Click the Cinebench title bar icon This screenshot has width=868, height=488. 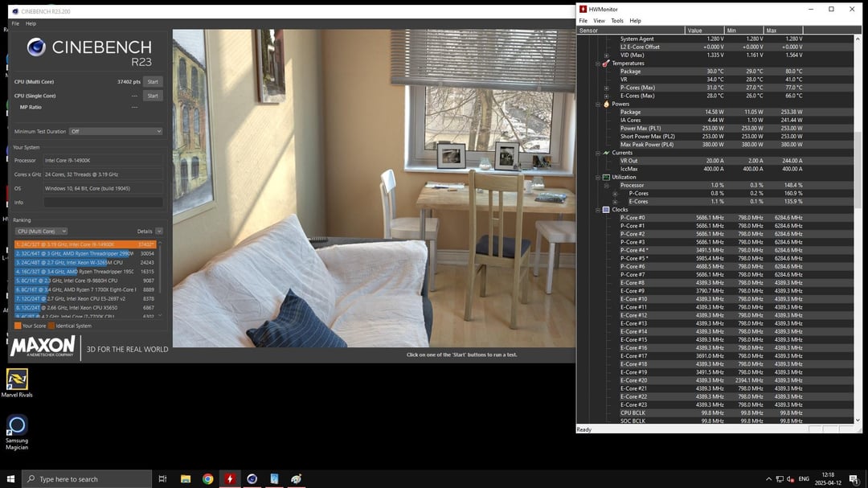click(15, 11)
